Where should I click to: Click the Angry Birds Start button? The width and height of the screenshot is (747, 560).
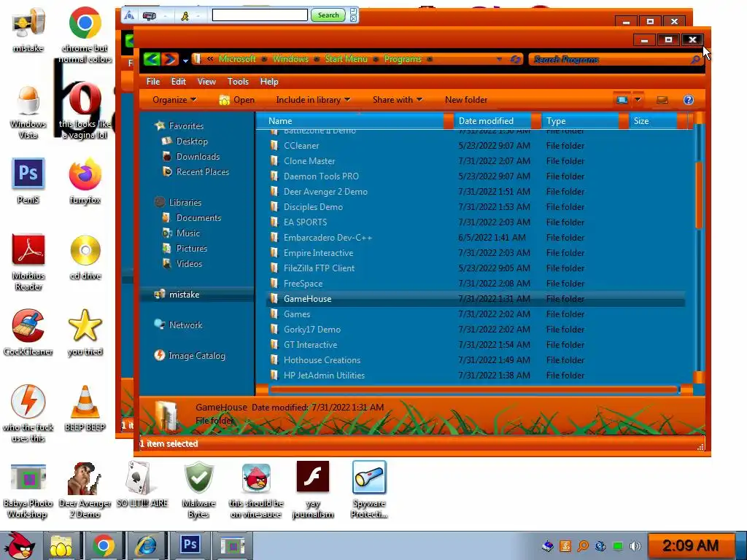[20, 545]
